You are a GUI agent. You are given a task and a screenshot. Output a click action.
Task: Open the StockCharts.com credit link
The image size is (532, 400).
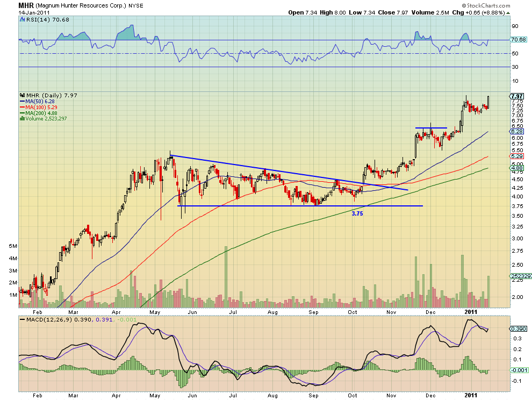(x=486, y=5)
